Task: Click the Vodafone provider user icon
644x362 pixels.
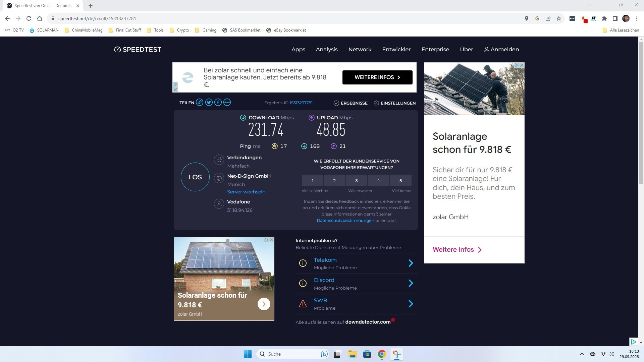Action: (219, 204)
